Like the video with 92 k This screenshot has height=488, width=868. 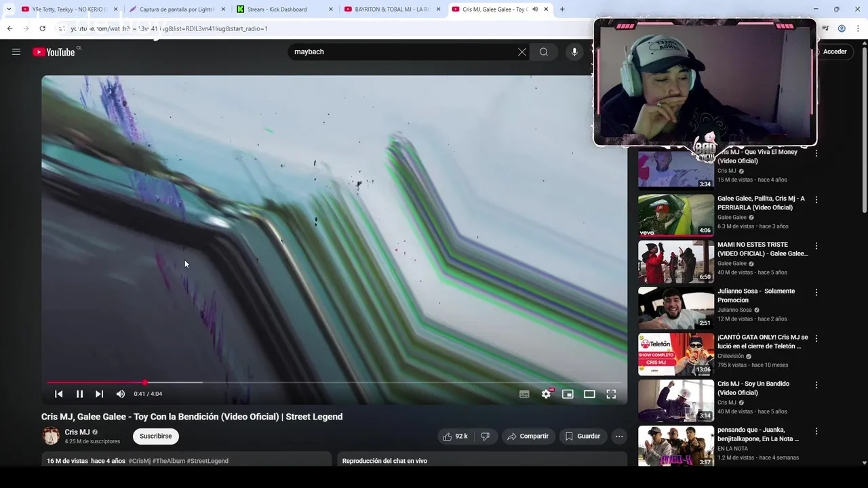pos(456,436)
